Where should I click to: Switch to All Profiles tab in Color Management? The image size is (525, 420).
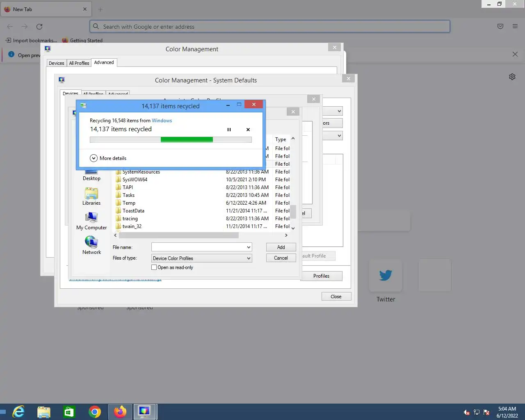click(79, 63)
